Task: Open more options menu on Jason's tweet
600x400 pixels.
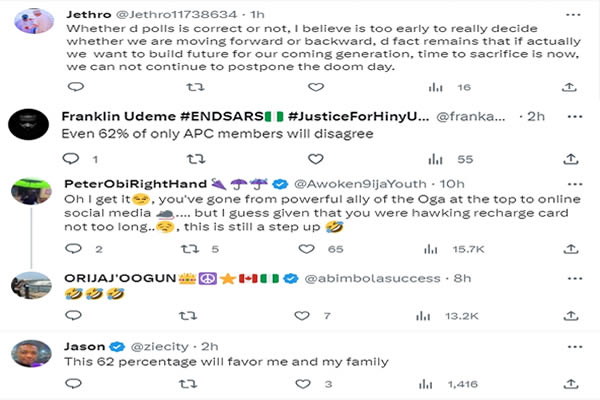Action: click(x=575, y=347)
